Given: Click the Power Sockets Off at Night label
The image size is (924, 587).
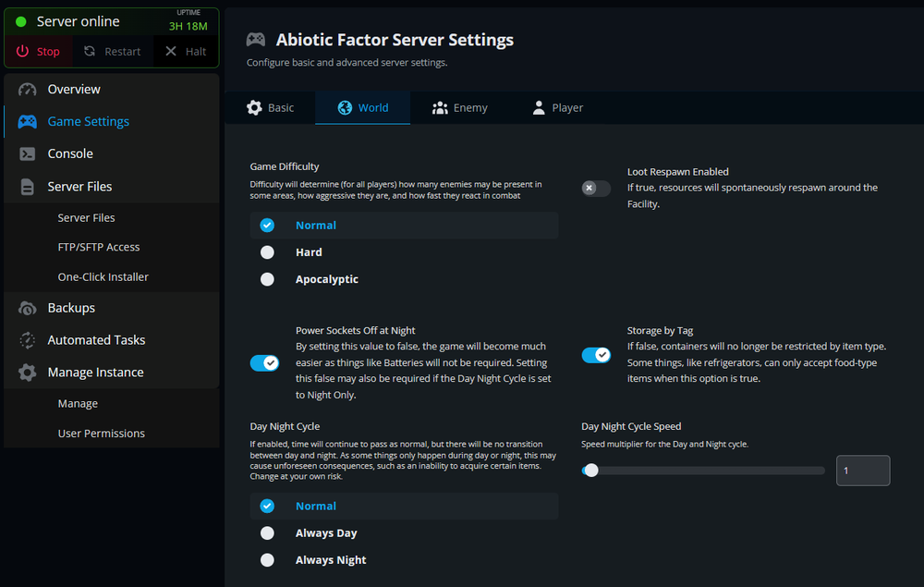Looking at the screenshot, I should (356, 331).
